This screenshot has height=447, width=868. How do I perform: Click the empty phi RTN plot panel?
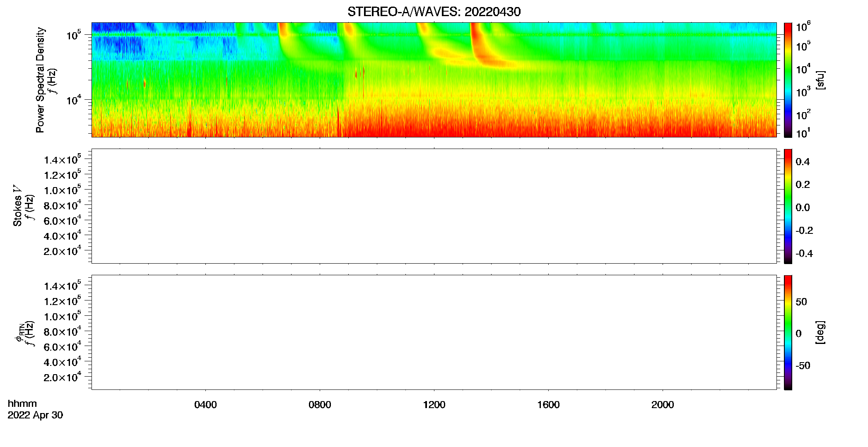434,332
